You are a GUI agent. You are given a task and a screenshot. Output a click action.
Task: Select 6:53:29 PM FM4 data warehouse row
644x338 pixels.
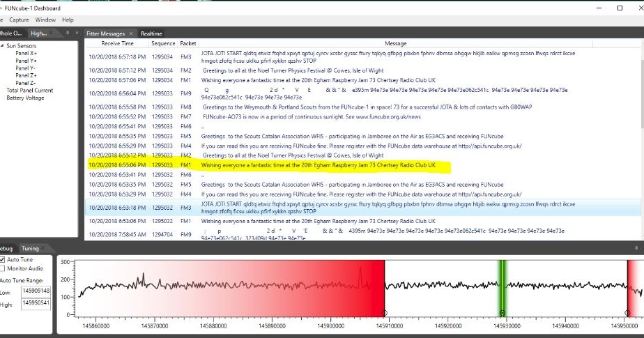pos(363,194)
